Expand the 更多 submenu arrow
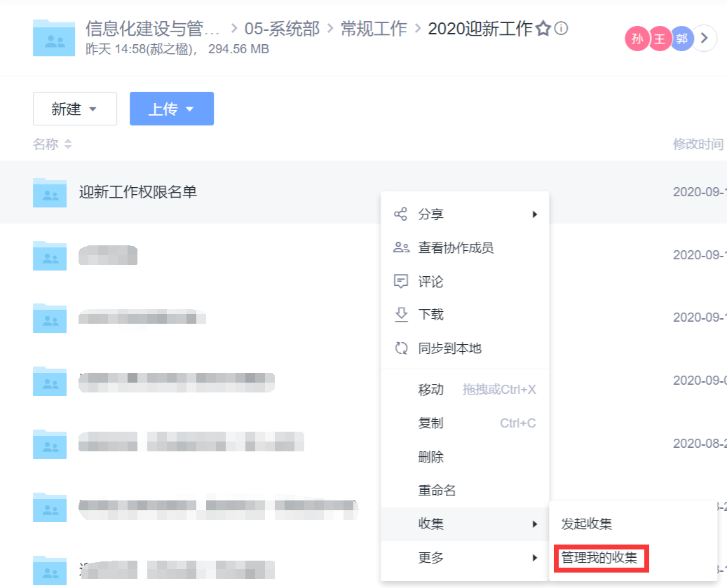 pyautogui.click(x=536, y=559)
